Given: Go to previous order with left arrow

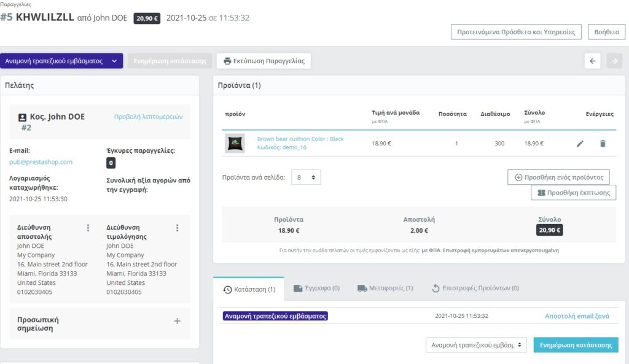Looking at the screenshot, I should [592, 61].
